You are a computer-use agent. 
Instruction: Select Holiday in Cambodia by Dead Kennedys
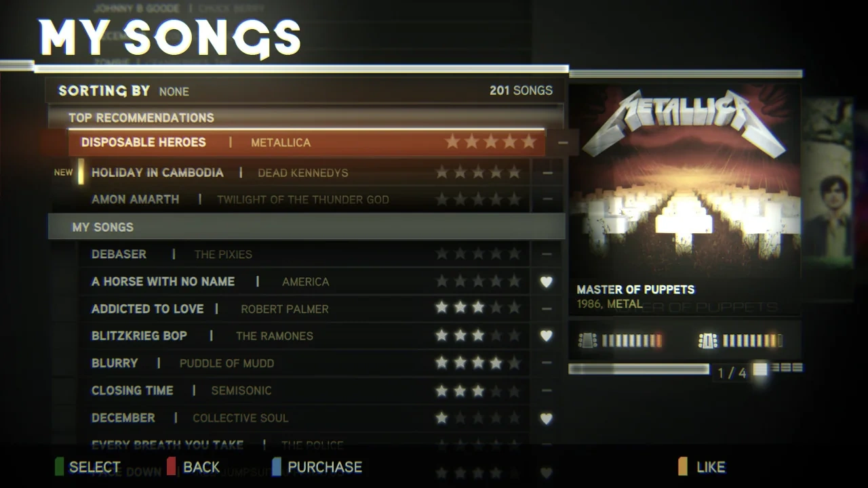[305, 172]
